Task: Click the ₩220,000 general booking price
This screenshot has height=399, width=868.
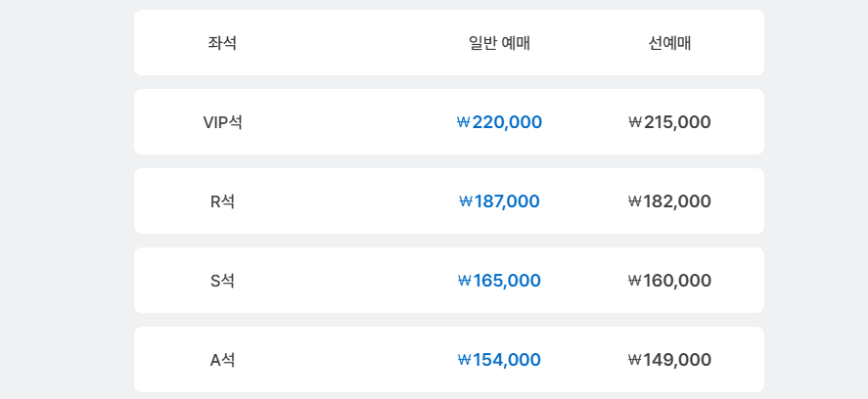Action: click(499, 122)
